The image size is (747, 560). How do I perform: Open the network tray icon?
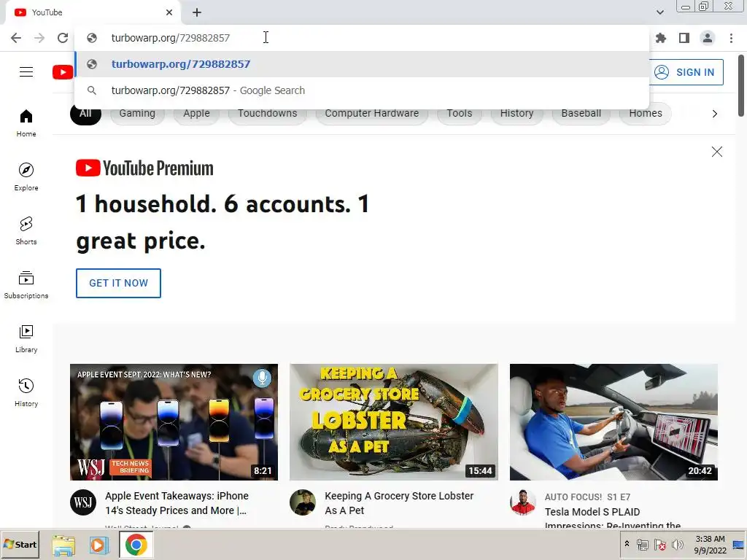pos(642,545)
